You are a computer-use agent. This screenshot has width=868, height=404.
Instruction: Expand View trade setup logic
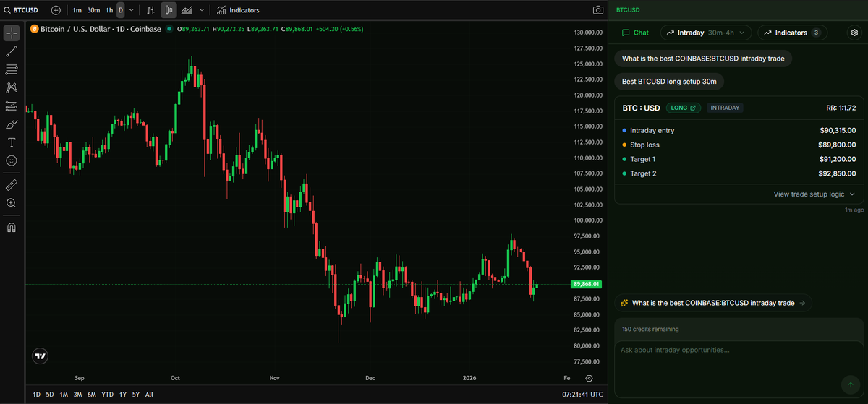coord(814,194)
